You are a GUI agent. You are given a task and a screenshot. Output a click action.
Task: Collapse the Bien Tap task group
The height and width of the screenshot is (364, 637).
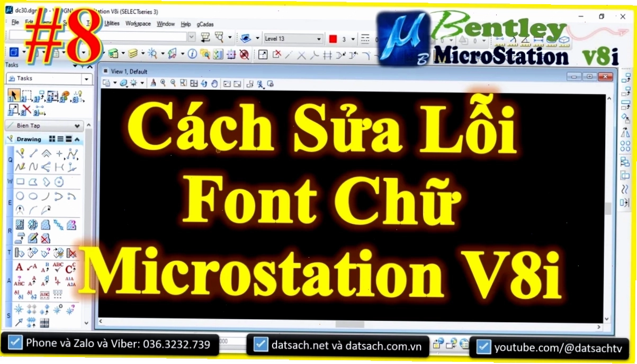point(77,126)
